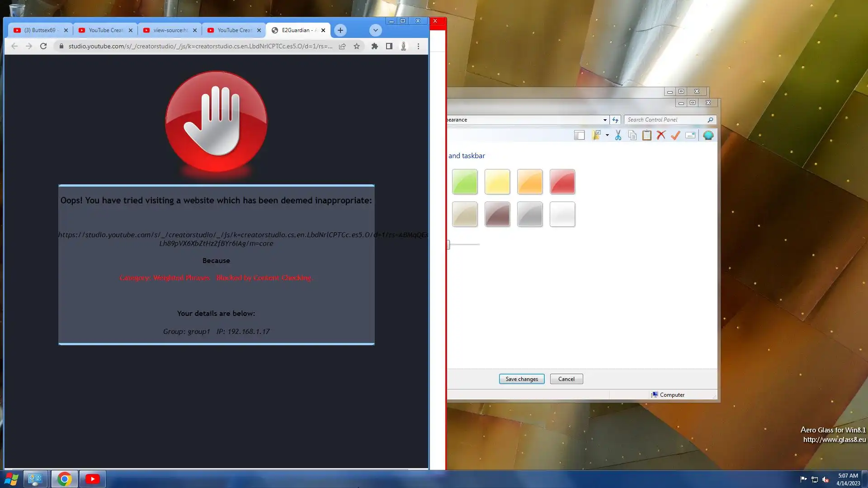Click the Paste clipboard icon
868x488 pixels.
(x=647, y=135)
